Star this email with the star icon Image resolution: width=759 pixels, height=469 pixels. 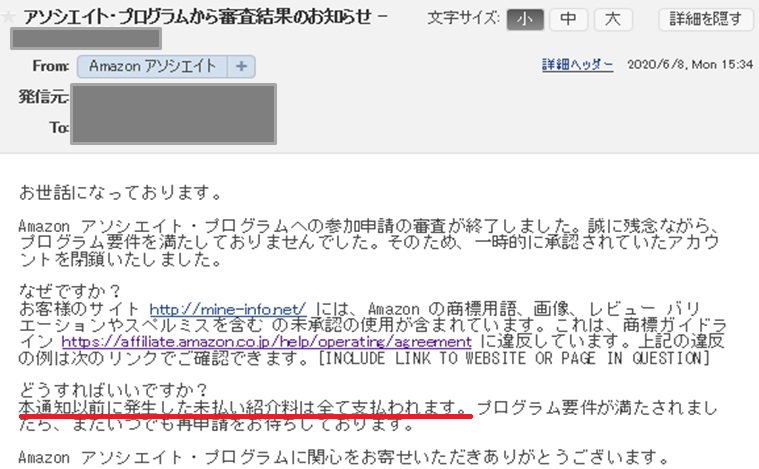coord(8,17)
